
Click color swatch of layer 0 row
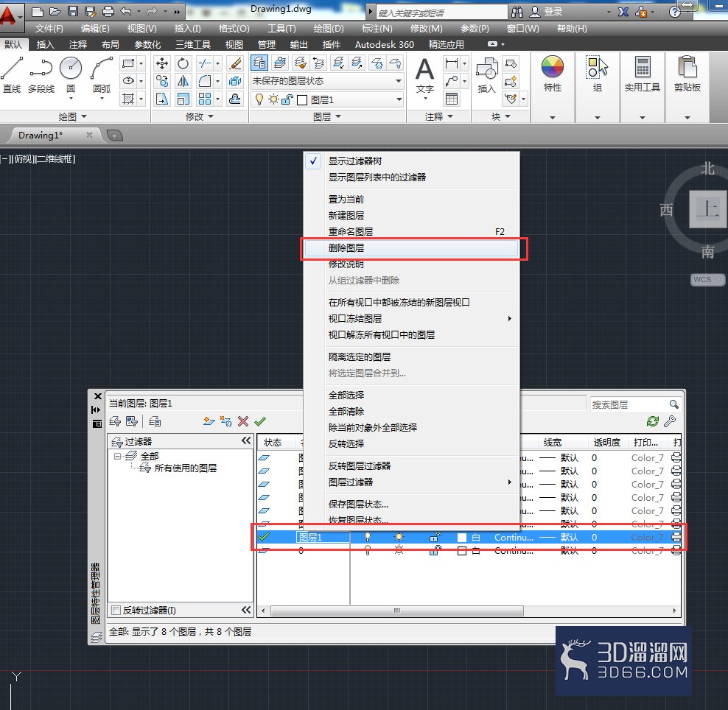[462, 551]
